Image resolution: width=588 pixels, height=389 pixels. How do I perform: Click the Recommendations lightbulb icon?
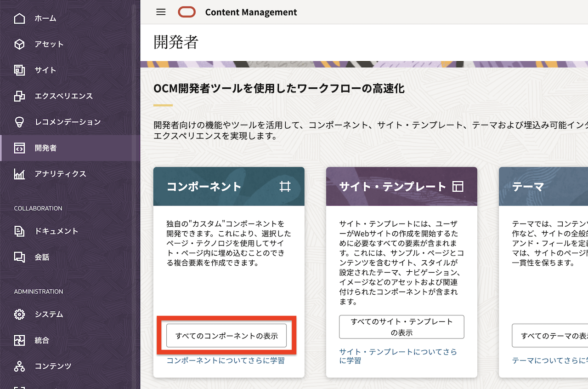pos(19,122)
